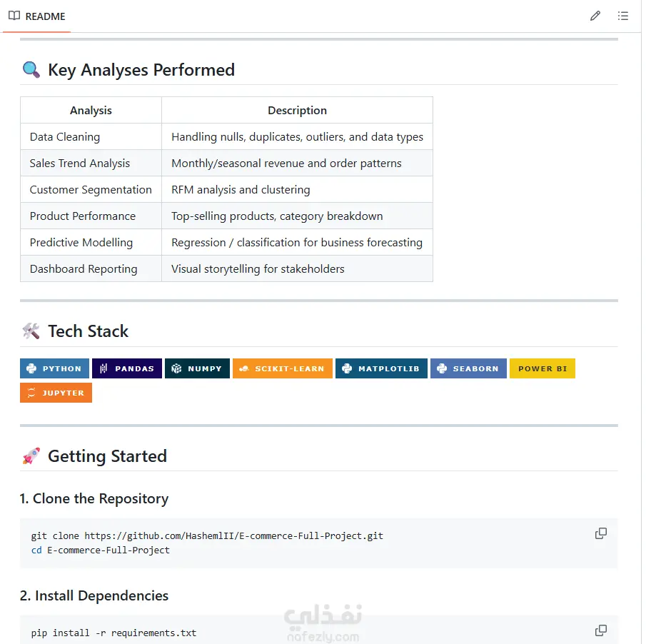This screenshot has height=644, width=646.
Task: Click the README book icon
Action: (x=14, y=16)
